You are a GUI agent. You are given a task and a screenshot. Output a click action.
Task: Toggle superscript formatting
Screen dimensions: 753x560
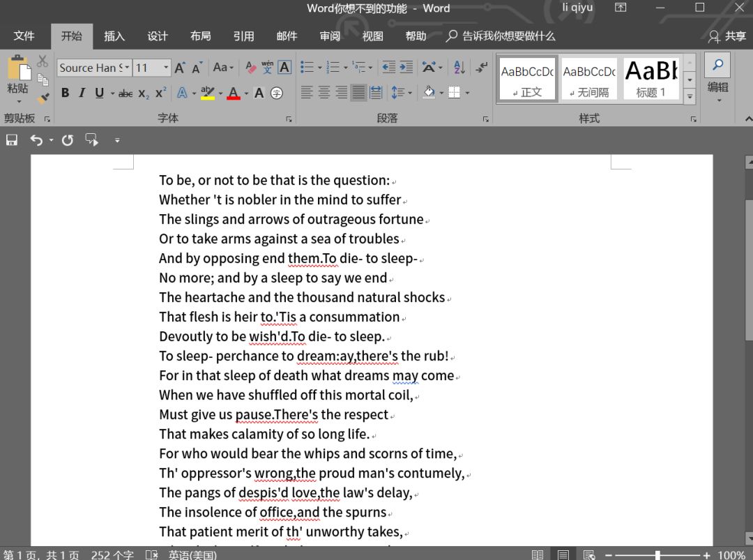[x=161, y=92]
